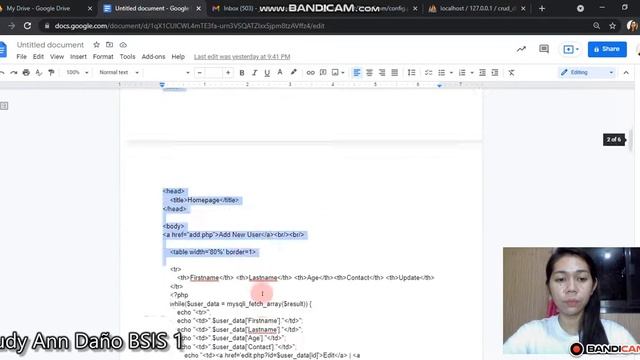Click the insert image icon
The width and height of the screenshot is (640, 360).
click(335, 73)
